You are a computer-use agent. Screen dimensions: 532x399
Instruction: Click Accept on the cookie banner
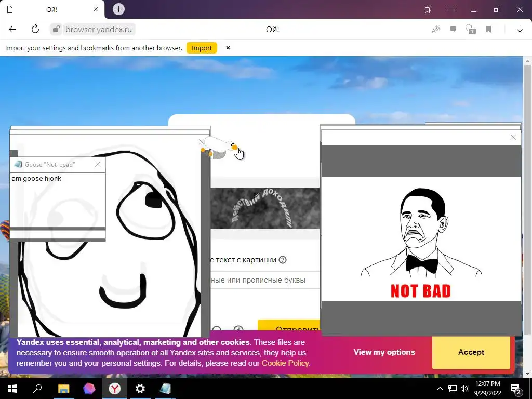tap(471, 352)
